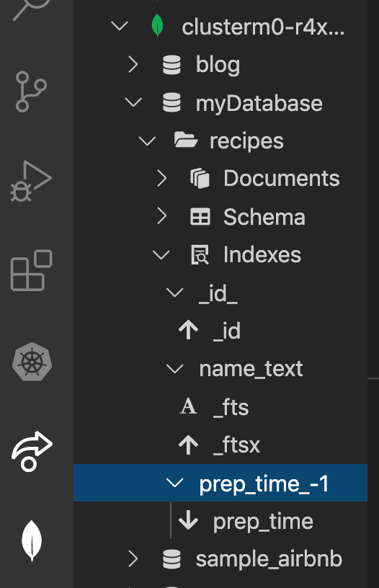Open the Run and Debug view
Viewport: 379px width, 588px height.
(31, 181)
